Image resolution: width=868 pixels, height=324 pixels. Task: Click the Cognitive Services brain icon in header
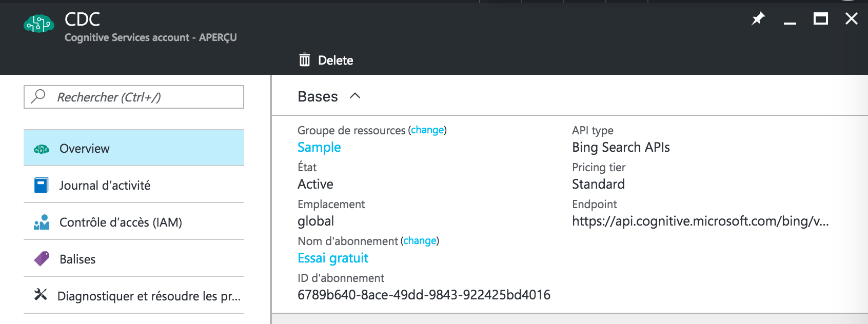click(x=39, y=24)
